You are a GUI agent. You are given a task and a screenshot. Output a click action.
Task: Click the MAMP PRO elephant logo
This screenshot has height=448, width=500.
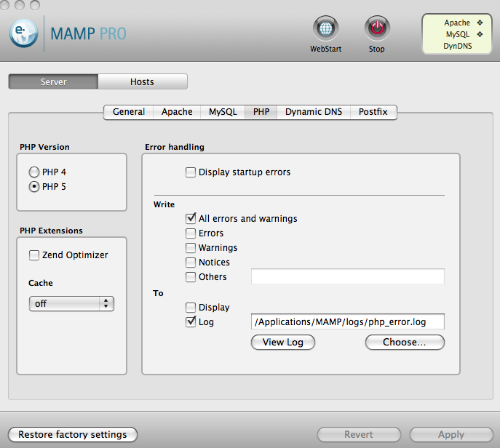[x=23, y=33]
